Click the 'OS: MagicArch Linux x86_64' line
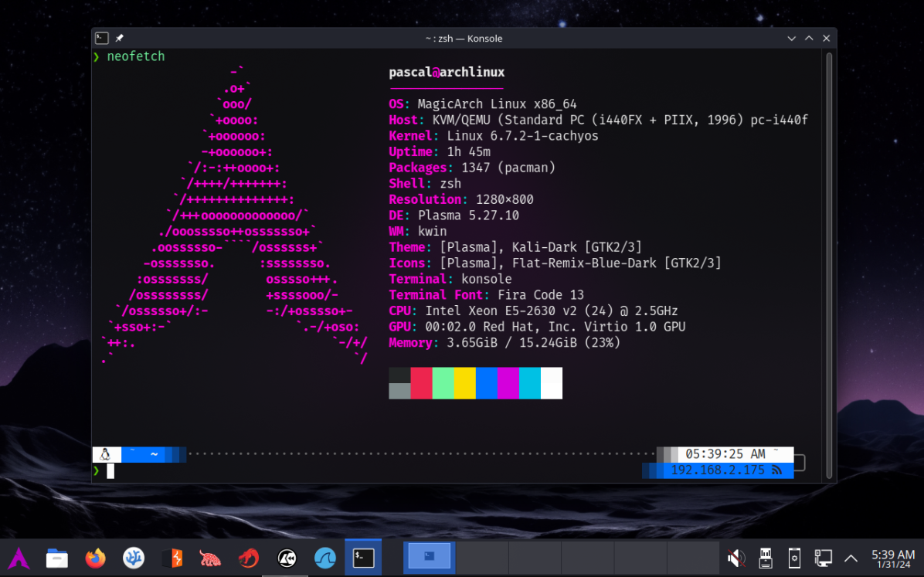The width and height of the screenshot is (924, 577). coord(483,104)
